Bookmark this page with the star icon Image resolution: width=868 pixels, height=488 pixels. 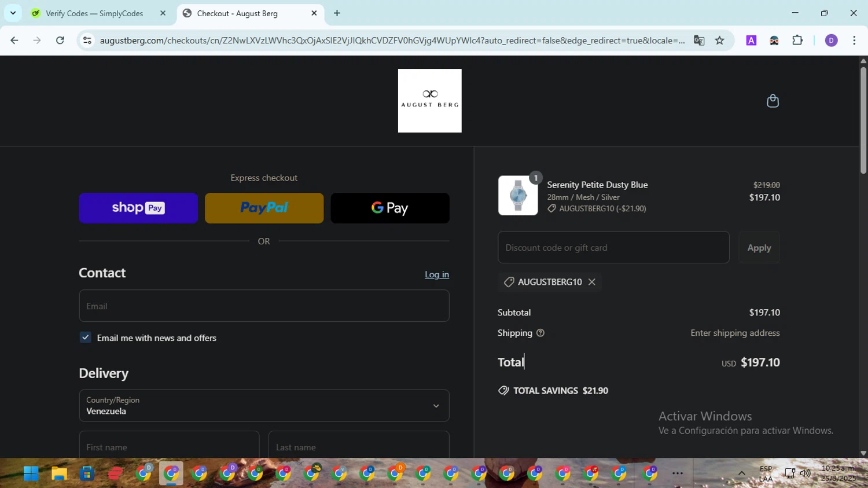click(719, 41)
